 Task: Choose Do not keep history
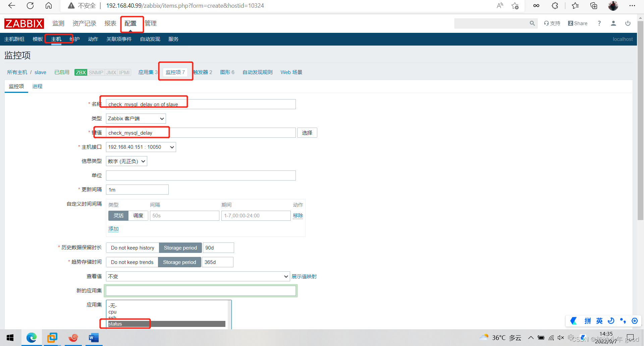(x=132, y=248)
